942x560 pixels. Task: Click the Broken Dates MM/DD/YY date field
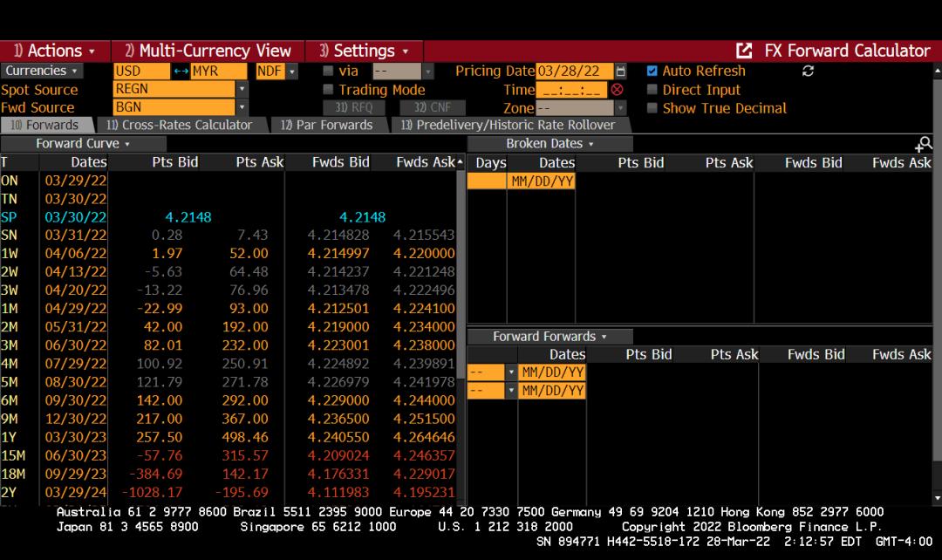[540, 181]
